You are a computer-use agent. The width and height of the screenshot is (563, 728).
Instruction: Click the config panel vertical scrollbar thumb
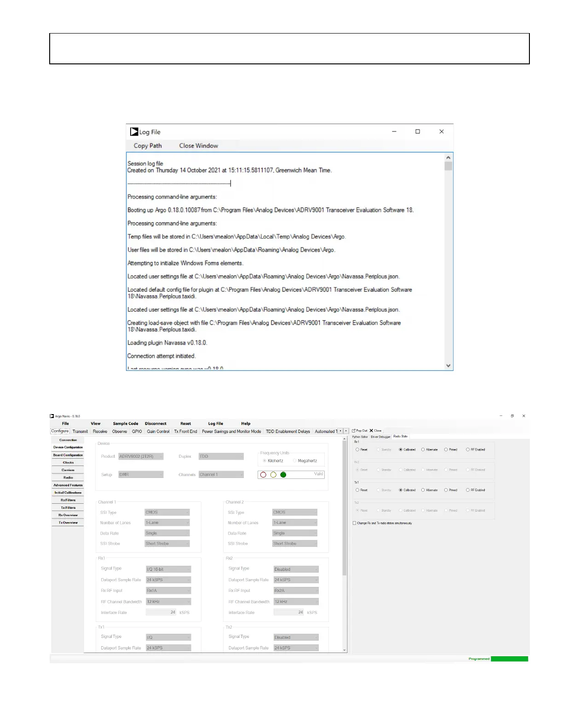pos(345,509)
